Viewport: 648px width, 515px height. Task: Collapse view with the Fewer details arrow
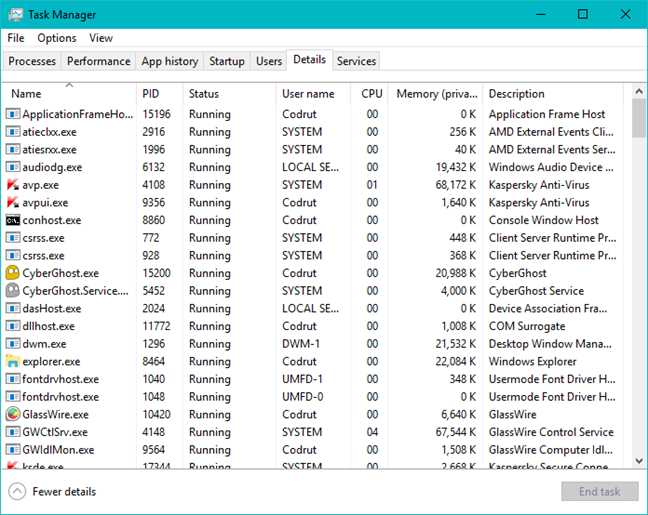(x=17, y=491)
